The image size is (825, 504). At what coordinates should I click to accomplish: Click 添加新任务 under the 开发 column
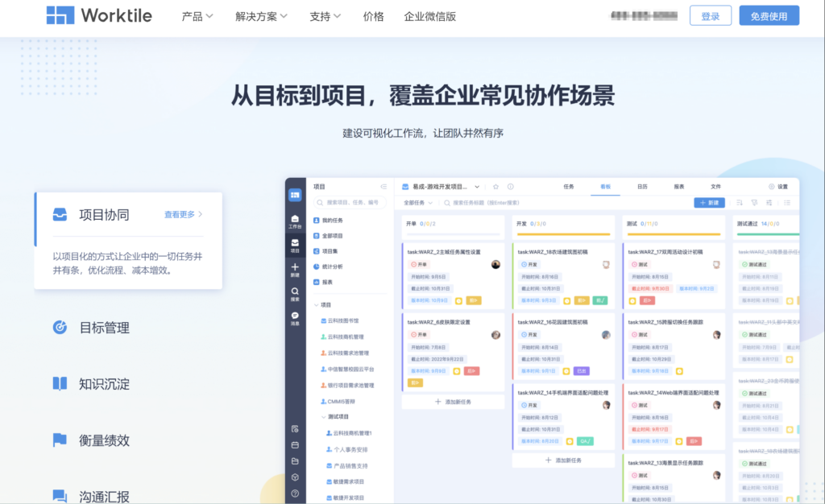click(x=563, y=460)
